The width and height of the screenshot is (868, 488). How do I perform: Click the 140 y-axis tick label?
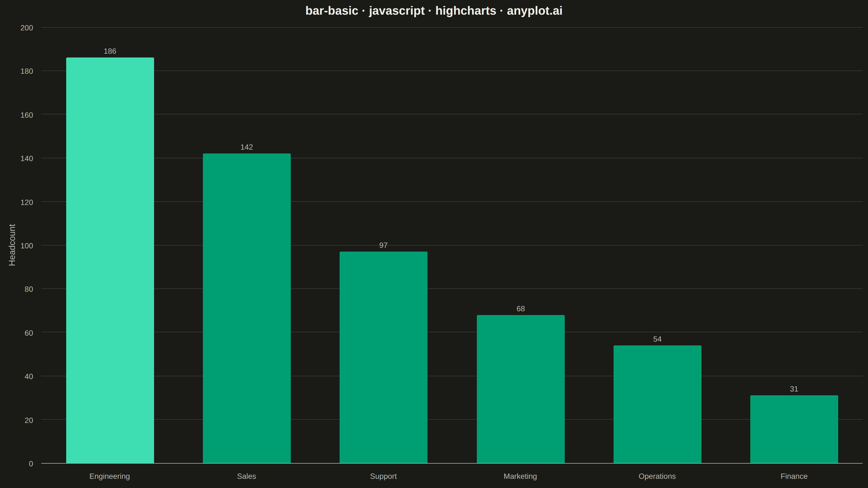[x=27, y=158]
